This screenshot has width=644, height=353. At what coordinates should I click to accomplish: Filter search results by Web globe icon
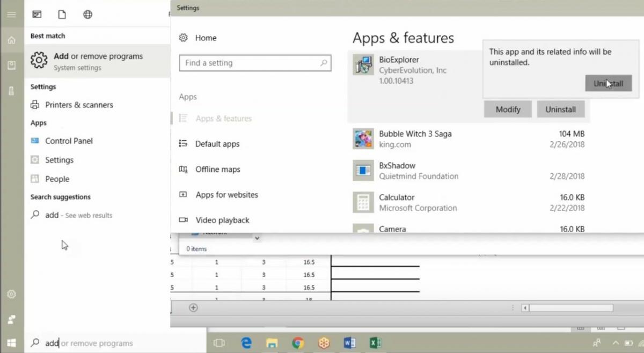point(88,15)
